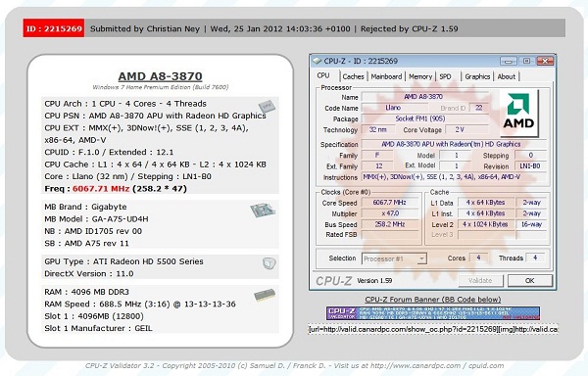Click the BB code URL text field

coord(433,329)
